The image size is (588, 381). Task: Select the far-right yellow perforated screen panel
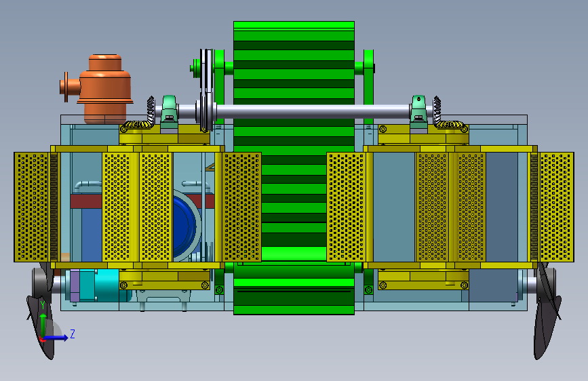click(556, 207)
